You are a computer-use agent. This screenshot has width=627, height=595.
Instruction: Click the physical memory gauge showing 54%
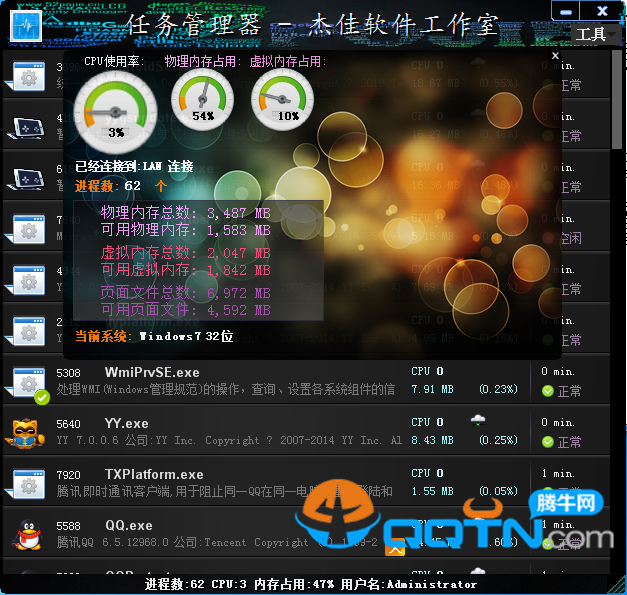[203, 100]
